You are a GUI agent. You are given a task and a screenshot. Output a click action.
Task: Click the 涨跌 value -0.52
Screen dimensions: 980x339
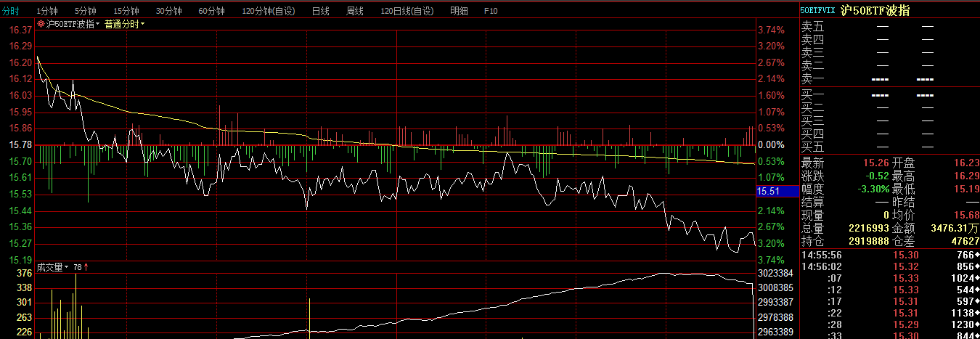pos(876,176)
